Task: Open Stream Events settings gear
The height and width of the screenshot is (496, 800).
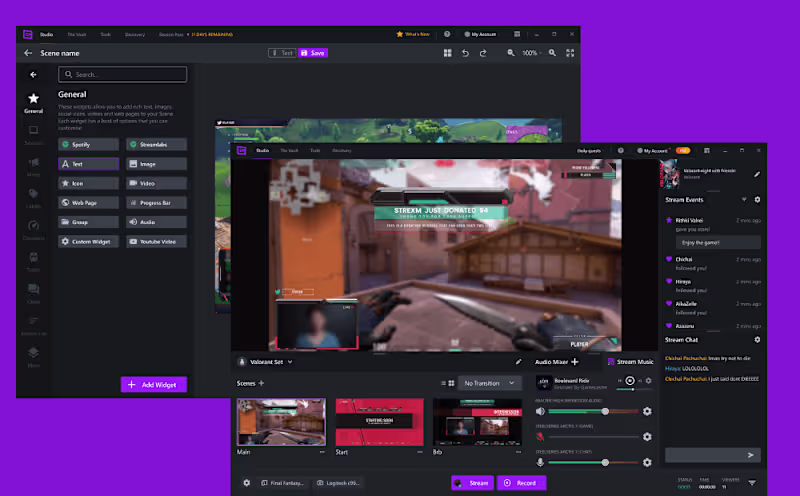Action: click(757, 200)
